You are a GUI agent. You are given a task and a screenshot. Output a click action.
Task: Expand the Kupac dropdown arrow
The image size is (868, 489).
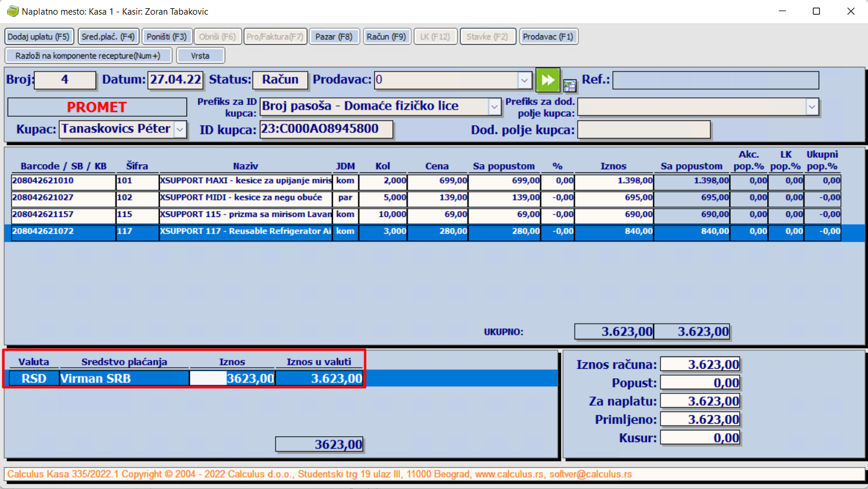coord(180,129)
